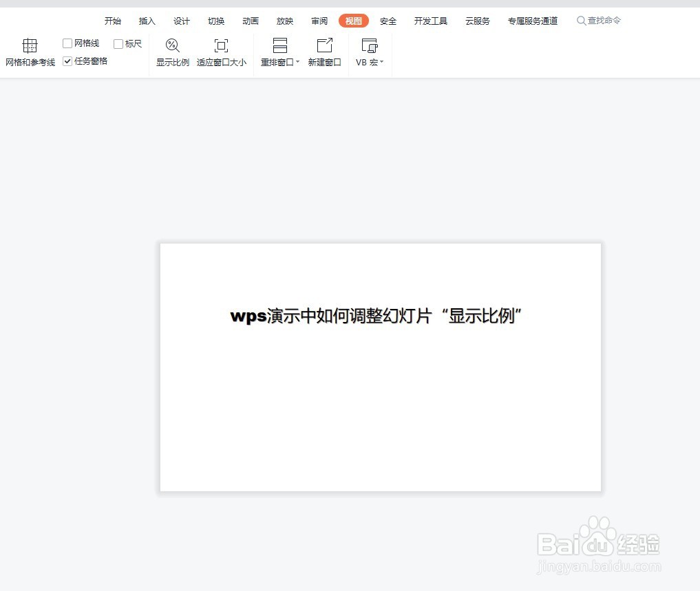Open the 网格和参考线 grid settings icon
The image size is (700, 591).
pos(30,45)
